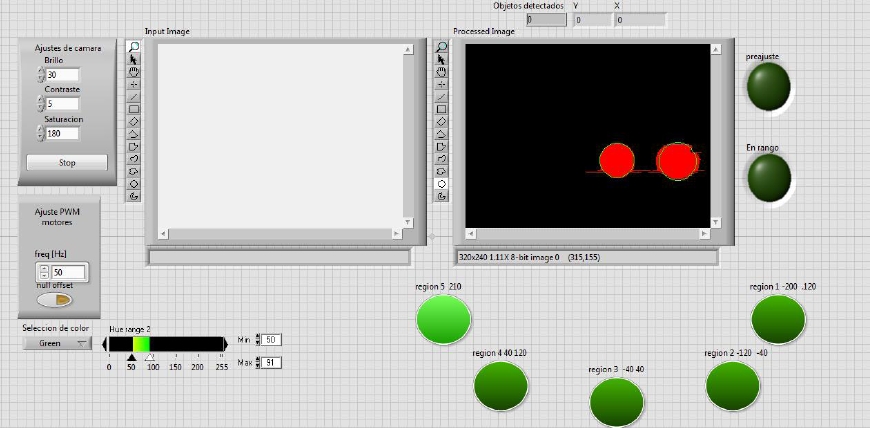
Task: Choose the Line tool beside Input Image
Action: click(134, 97)
